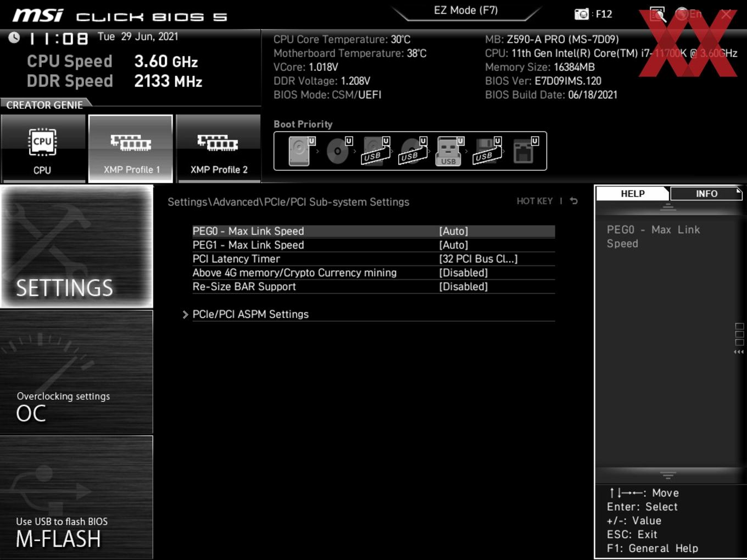This screenshot has width=747, height=560.
Task: Click the CPU Speed 3.60 GHz readout
Action: pyautogui.click(x=112, y=61)
